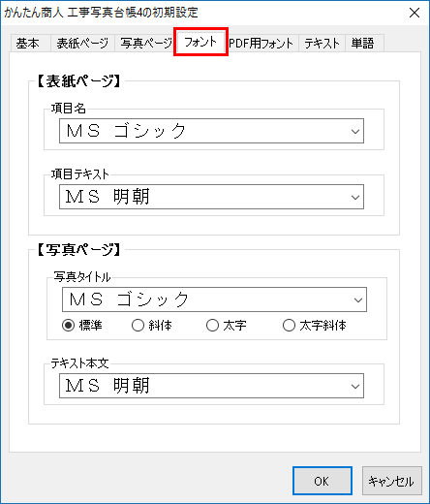Viewport: 430px width, 504px height.
Task: Select the フォント tab
Action: 200,42
